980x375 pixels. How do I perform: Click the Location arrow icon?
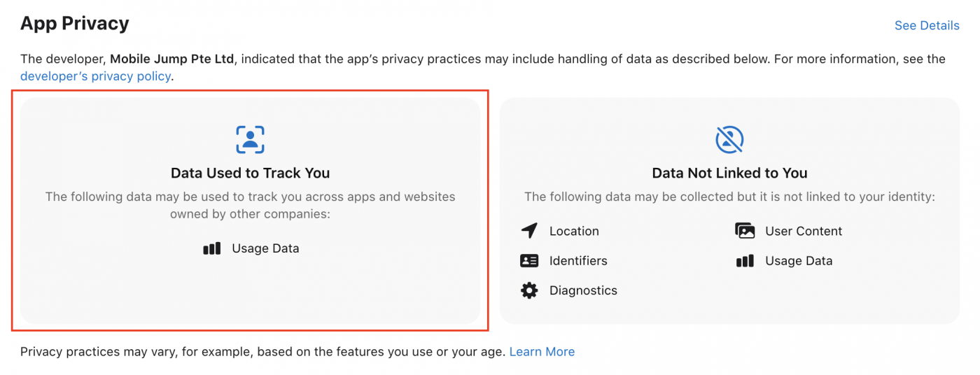pos(529,231)
